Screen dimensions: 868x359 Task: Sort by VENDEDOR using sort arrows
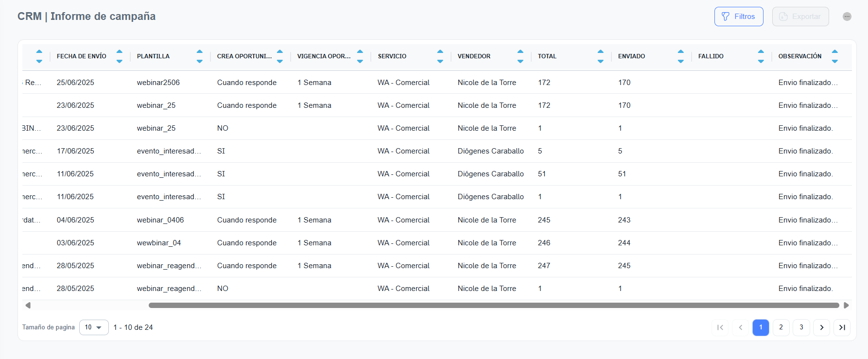(x=521, y=56)
